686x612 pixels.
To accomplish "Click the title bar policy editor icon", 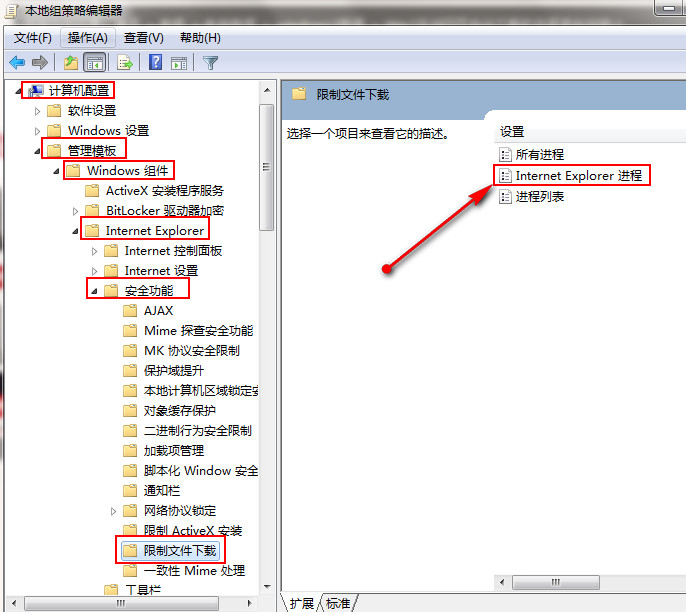I will coord(11,11).
